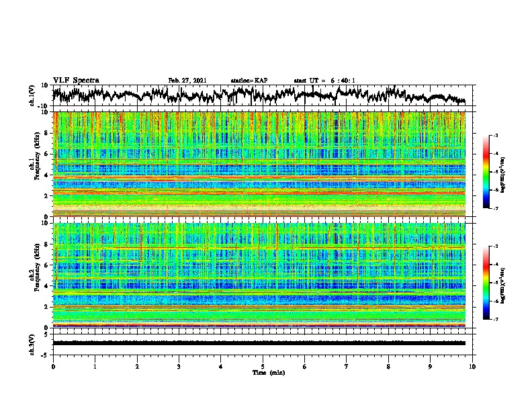Click the "Feb. 27, 2021" date label
Viewport: 532px width, 411px height.
(x=187, y=81)
